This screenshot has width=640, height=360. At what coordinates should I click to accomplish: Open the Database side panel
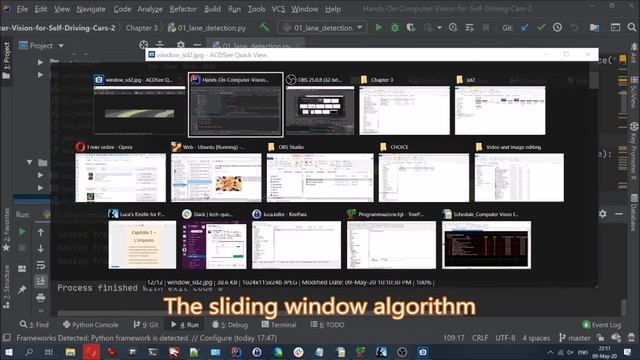633,212
